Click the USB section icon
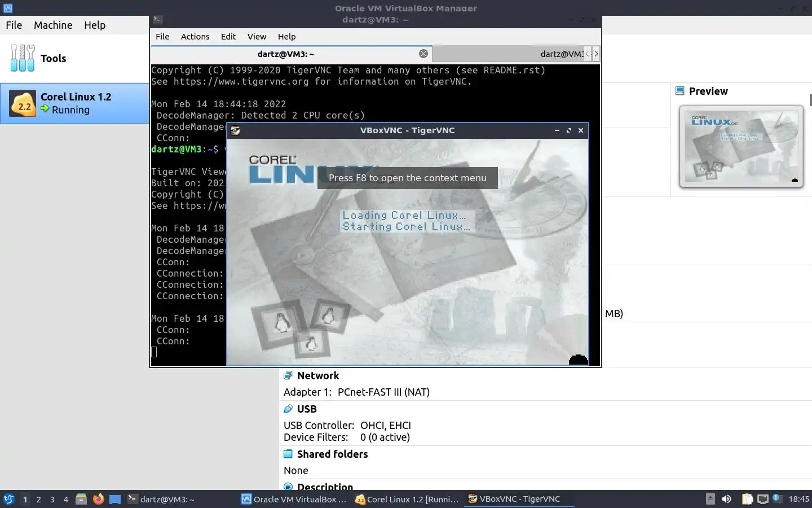 pyautogui.click(x=288, y=409)
